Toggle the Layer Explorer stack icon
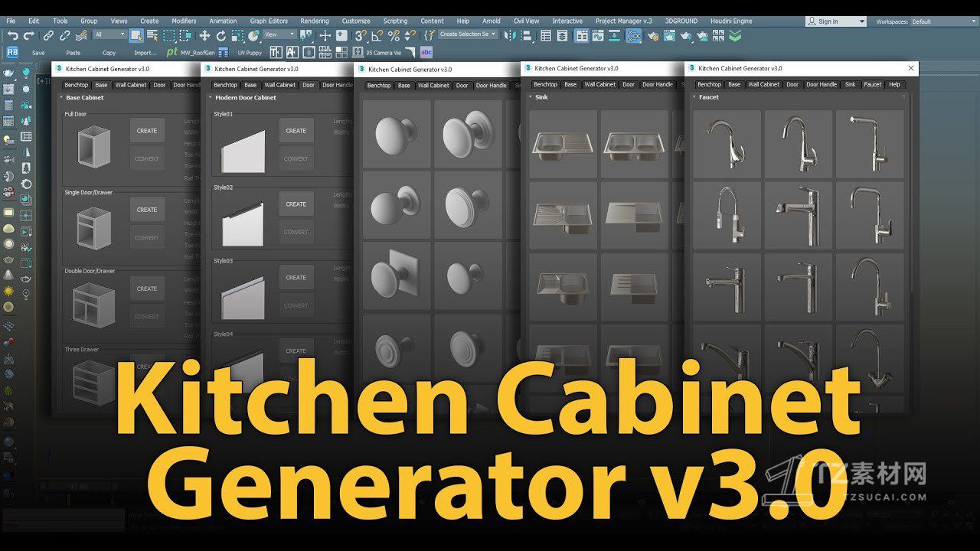Screen dimensions: 980x551 coord(562,35)
